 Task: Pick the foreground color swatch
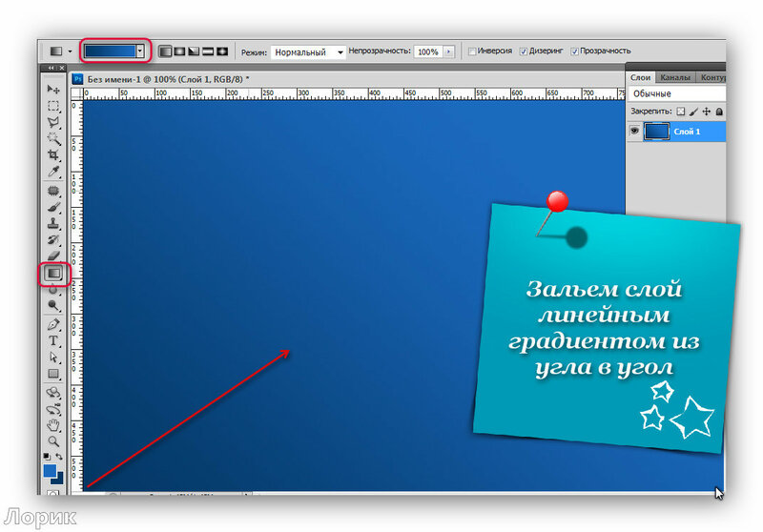tap(50, 471)
